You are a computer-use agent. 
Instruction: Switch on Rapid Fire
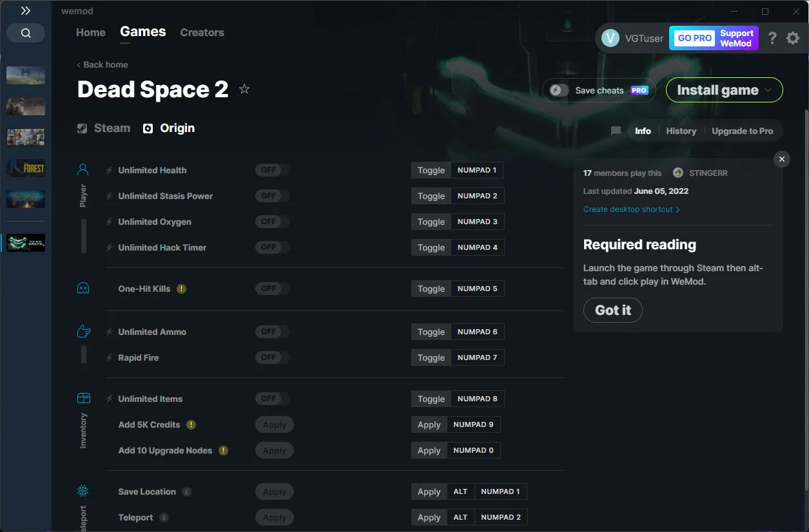coord(272,357)
